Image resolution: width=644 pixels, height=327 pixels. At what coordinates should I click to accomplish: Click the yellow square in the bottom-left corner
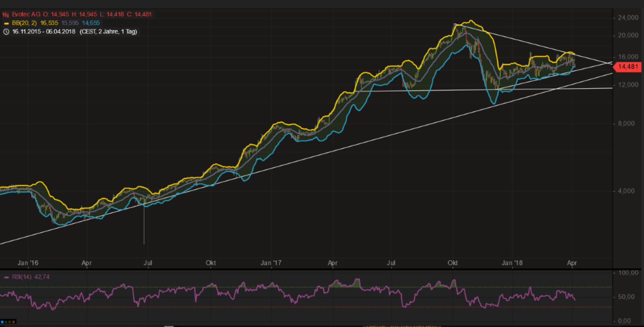14,321
